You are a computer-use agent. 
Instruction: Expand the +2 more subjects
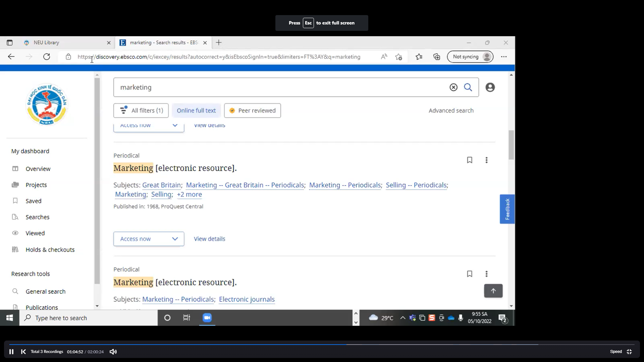click(x=189, y=195)
